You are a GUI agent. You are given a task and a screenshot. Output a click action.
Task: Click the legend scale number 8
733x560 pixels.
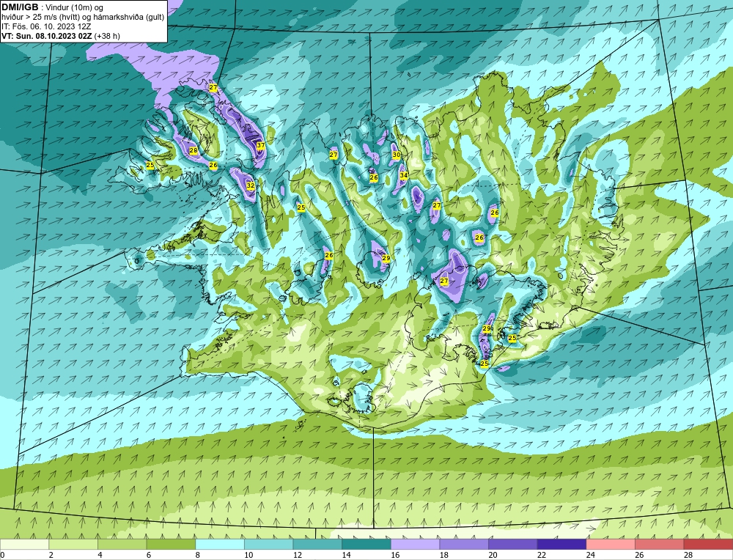pyautogui.click(x=197, y=555)
